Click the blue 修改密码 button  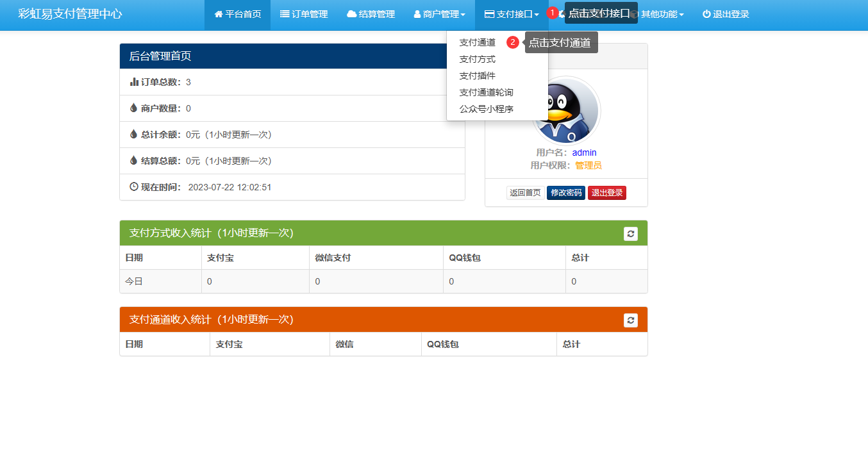565,193
